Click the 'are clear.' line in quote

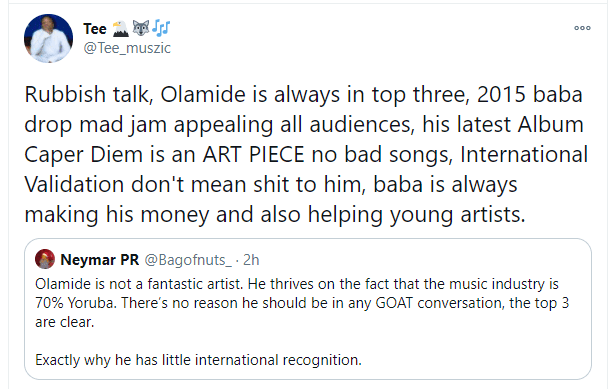tap(65, 322)
